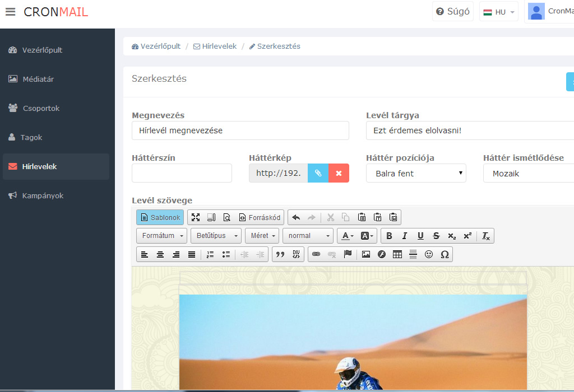
Task: Click the insert image icon
Action: click(366, 254)
